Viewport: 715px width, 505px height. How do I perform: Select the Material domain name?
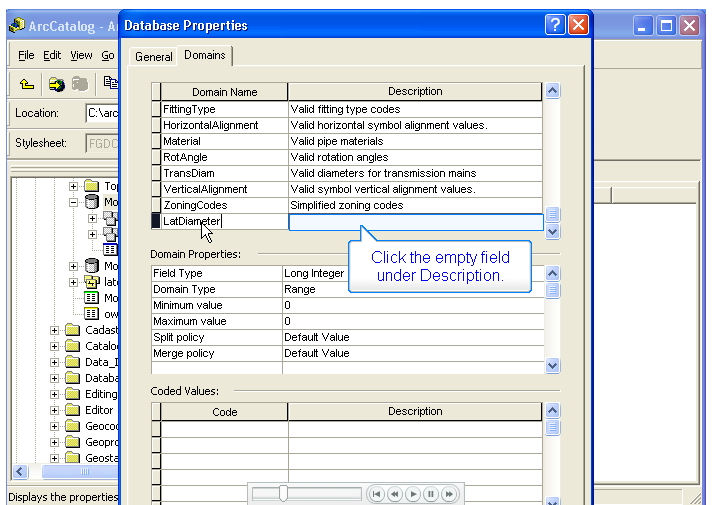coord(181,141)
